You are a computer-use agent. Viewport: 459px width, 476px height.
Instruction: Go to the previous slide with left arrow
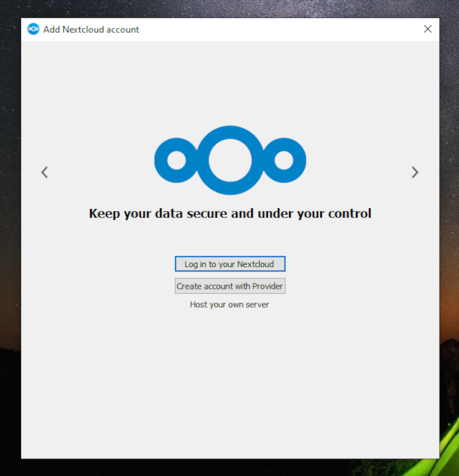[44, 172]
